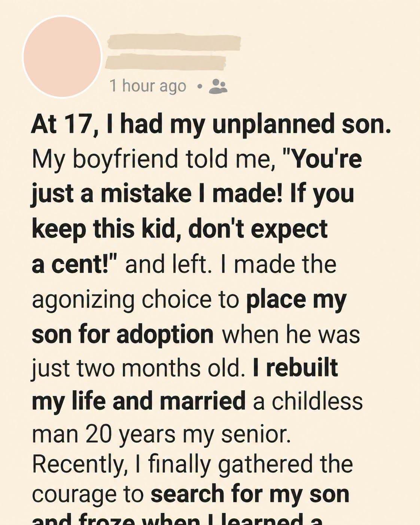Click the friends audience icon

pyautogui.click(x=218, y=87)
